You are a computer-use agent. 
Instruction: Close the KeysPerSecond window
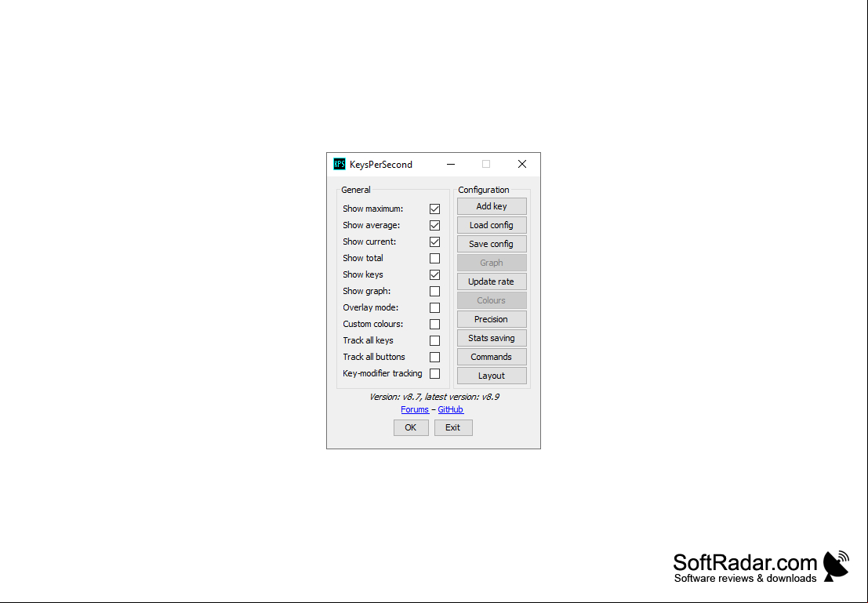(522, 164)
